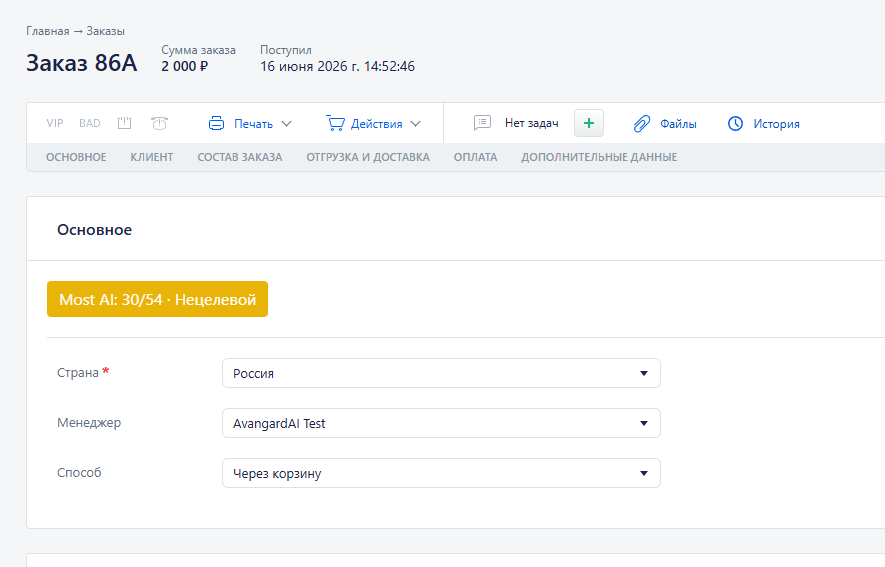Click the Способ field label

coord(79,473)
